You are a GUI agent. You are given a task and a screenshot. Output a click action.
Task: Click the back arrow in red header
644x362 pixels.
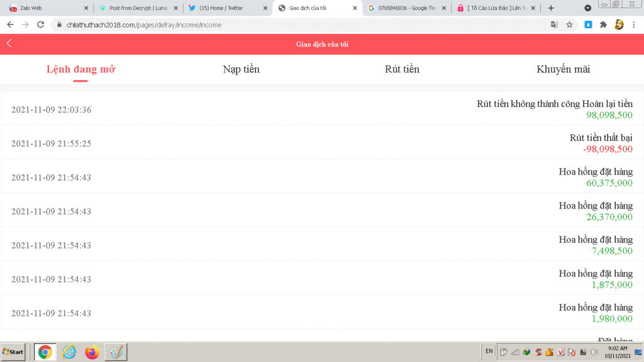tap(9, 43)
